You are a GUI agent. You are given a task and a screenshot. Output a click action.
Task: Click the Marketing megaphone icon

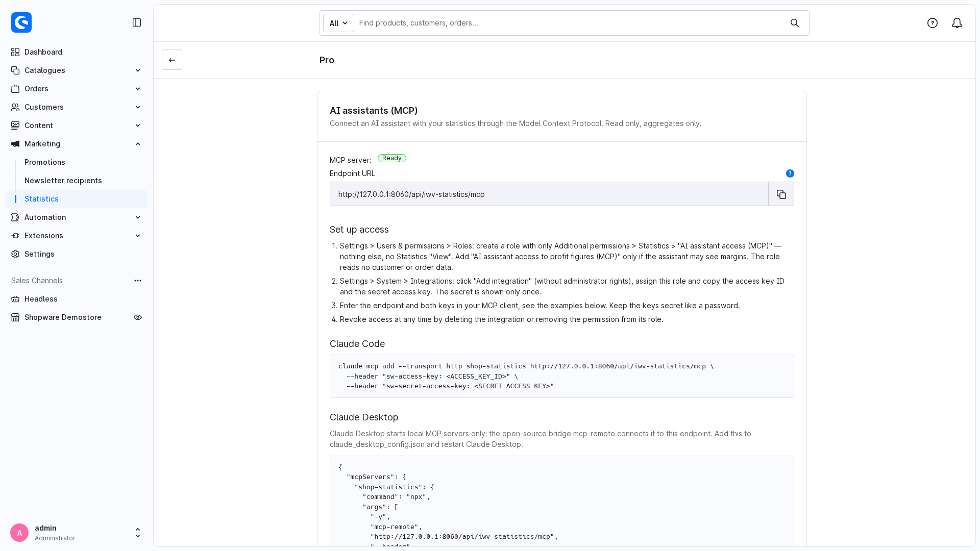(15, 144)
